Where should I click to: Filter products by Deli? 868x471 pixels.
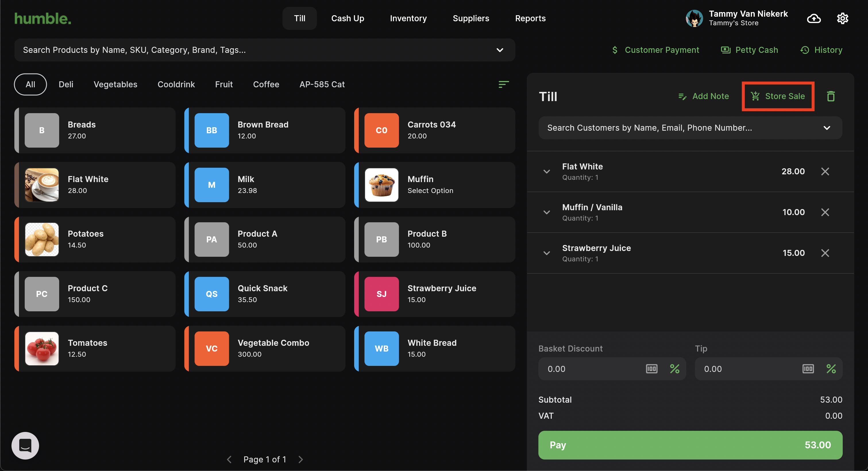point(66,84)
